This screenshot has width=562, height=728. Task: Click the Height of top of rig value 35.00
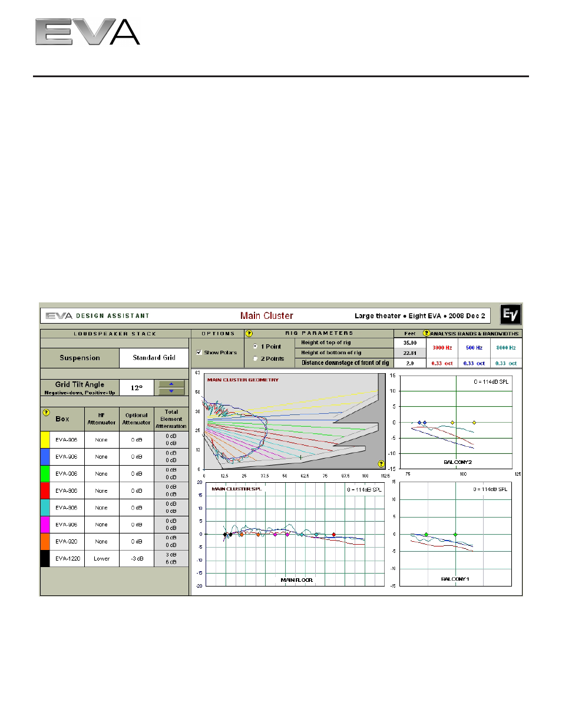410,342
